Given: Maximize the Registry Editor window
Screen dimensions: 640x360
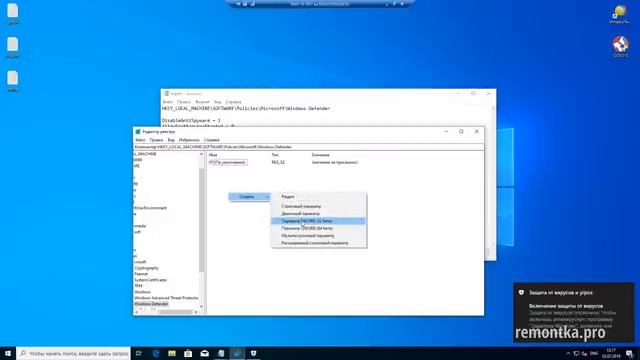Looking at the screenshot, I should point(461,131).
